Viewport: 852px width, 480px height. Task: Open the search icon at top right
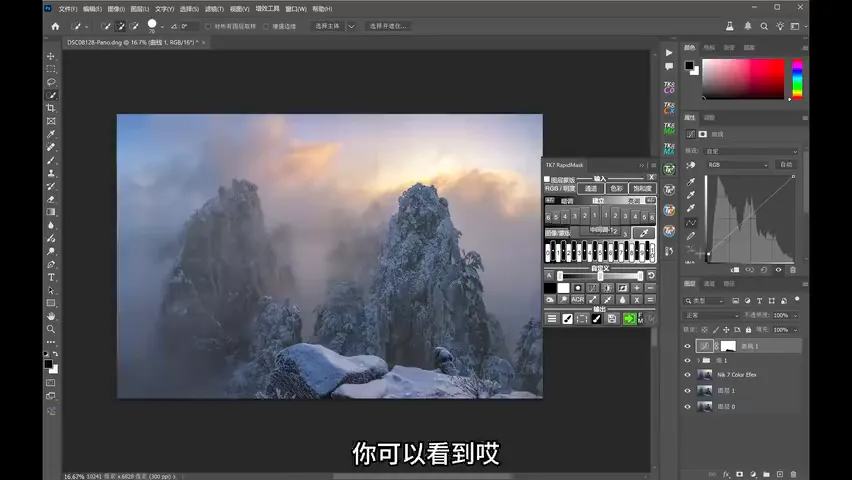(764, 26)
